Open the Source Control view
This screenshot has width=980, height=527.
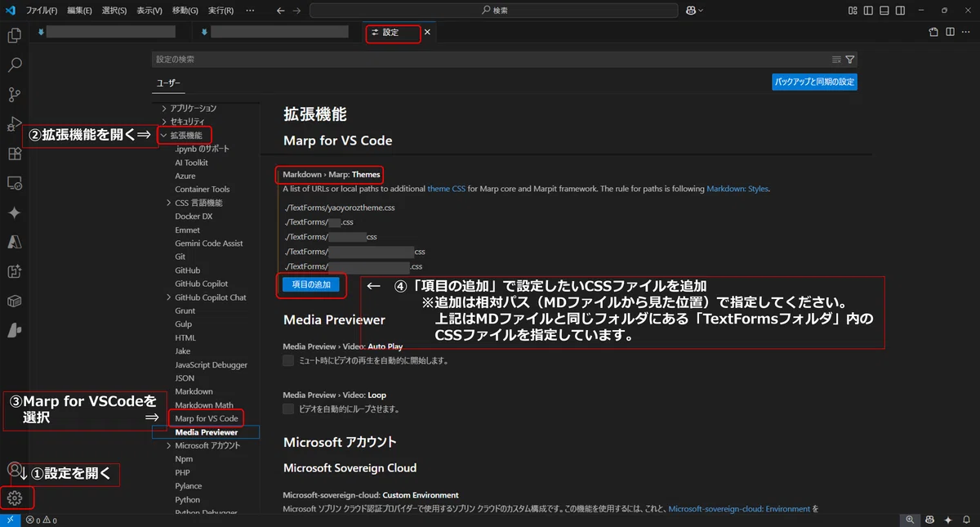click(x=14, y=94)
